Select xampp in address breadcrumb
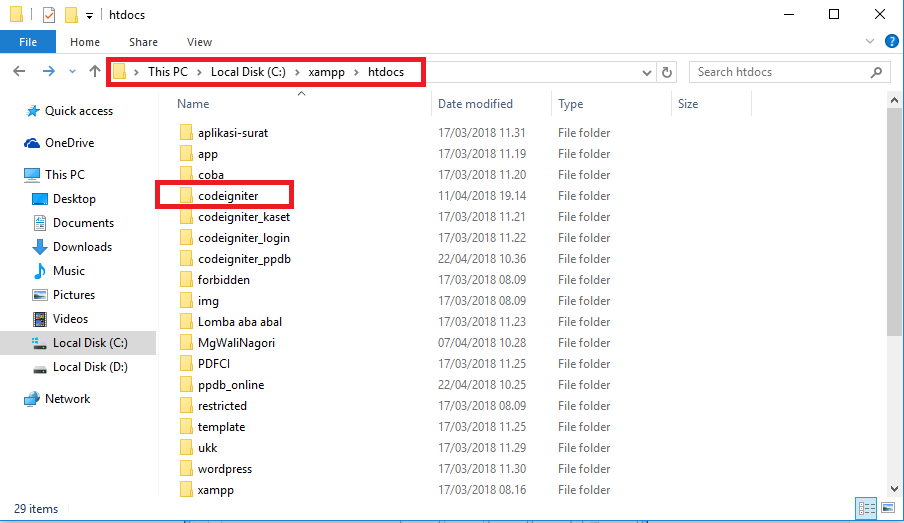 coord(326,72)
